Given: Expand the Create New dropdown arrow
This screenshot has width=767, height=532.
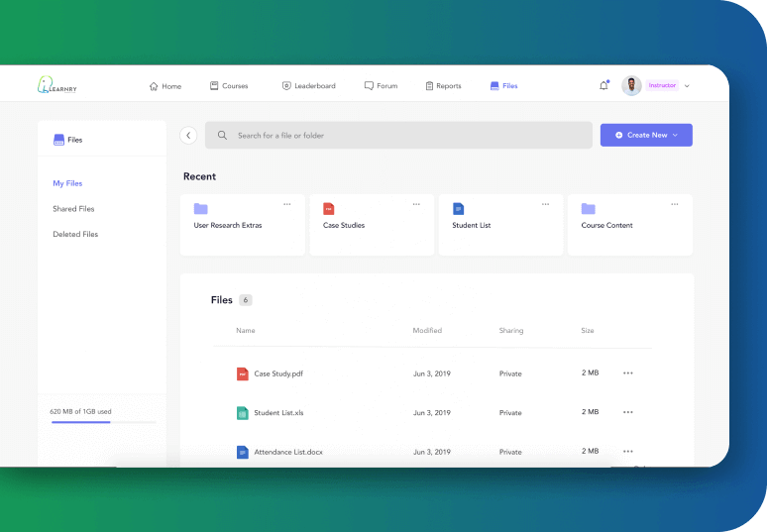Looking at the screenshot, I should [x=676, y=135].
